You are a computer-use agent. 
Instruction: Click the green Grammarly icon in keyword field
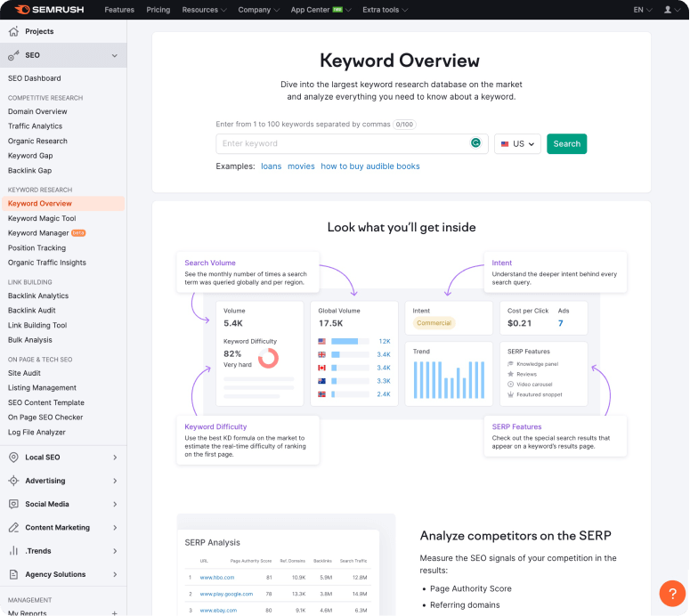tap(475, 143)
